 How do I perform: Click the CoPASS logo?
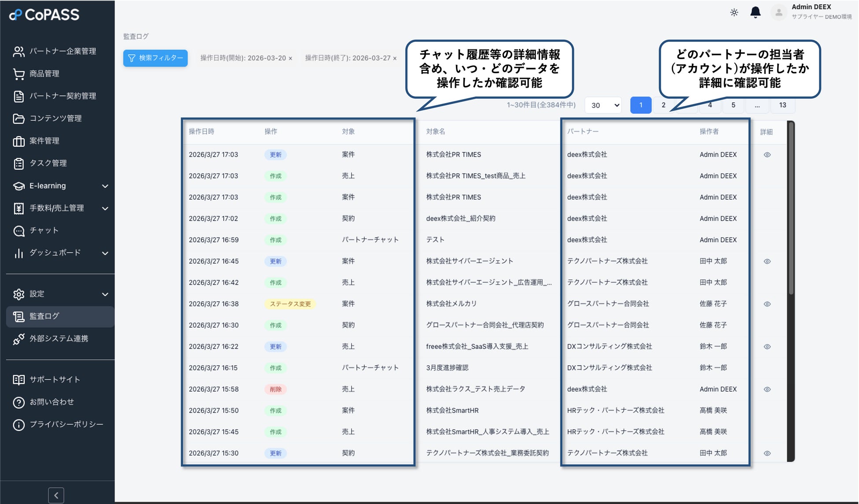click(44, 15)
